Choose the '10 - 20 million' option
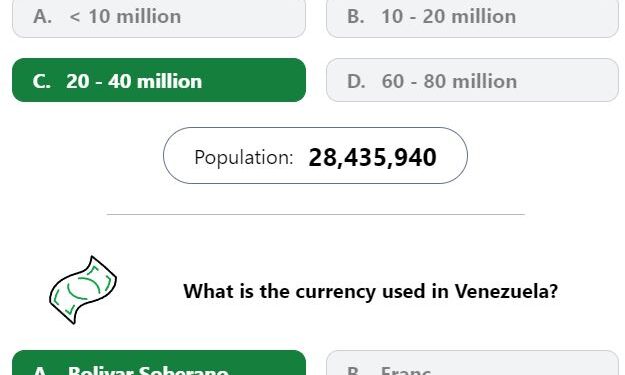 tap(472, 18)
